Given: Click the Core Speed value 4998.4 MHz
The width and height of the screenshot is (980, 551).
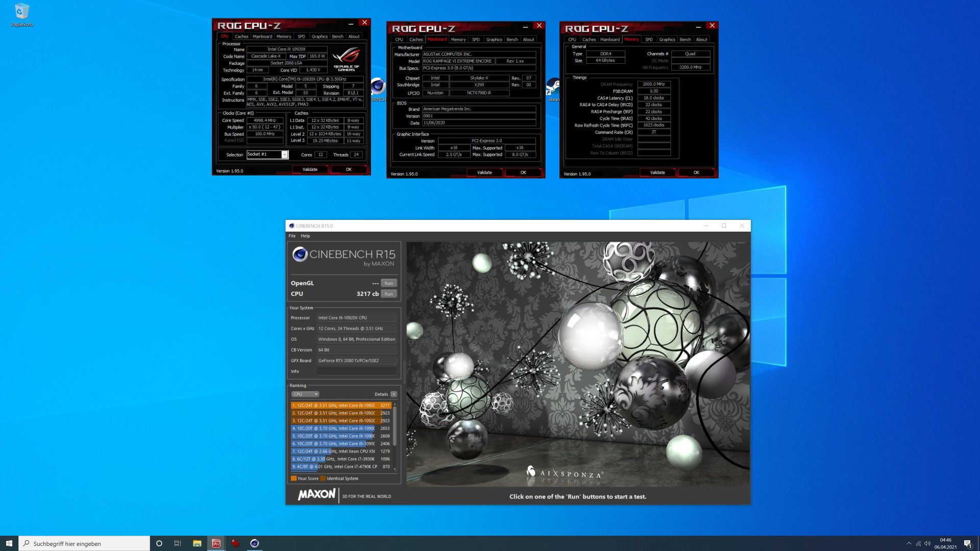Looking at the screenshot, I should click(x=265, y=120).
